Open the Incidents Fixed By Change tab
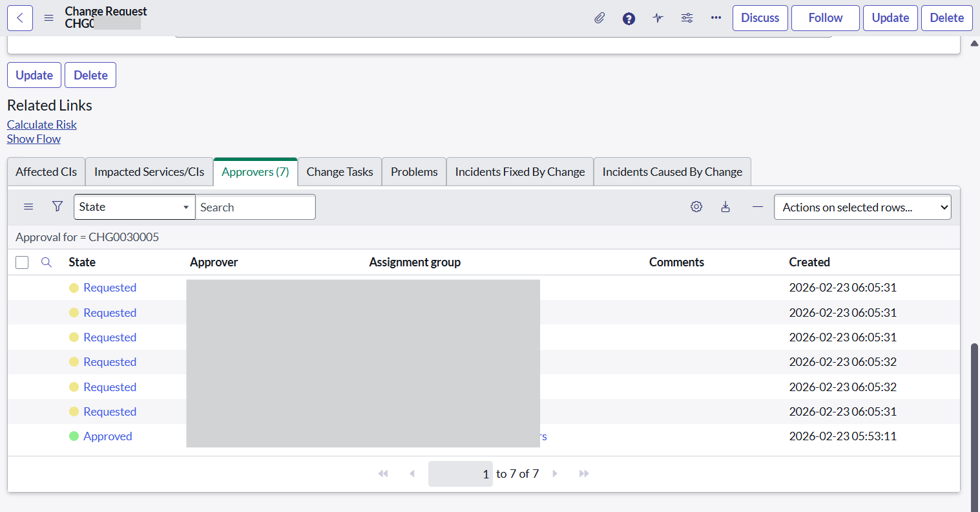This screenshot has width=980, height=512. [x=520, y=172]
